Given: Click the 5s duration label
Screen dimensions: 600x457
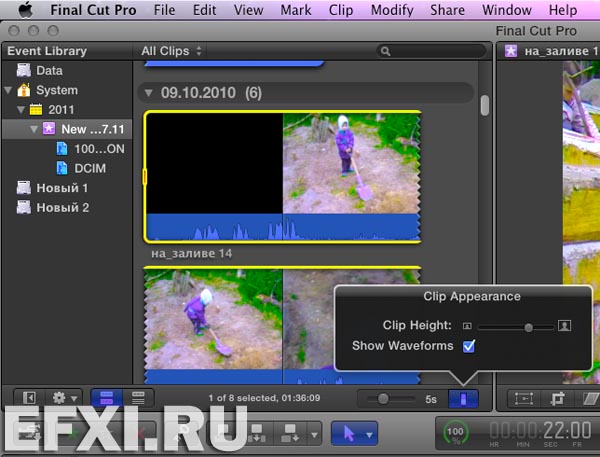Looking at the screenshot, I should click(431, 399).
